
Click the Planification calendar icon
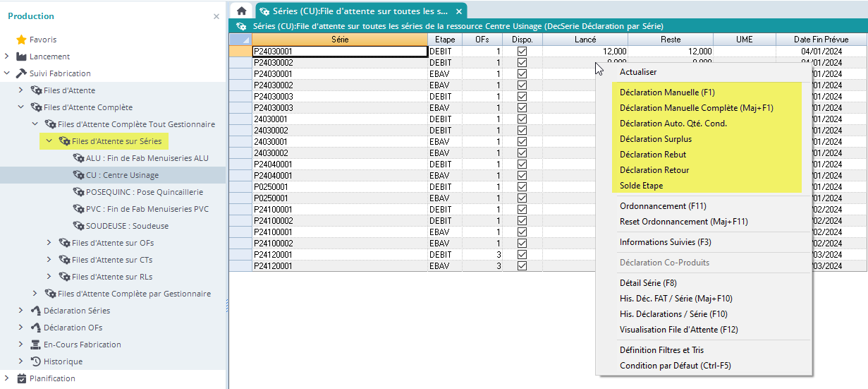tap(21, 378)
